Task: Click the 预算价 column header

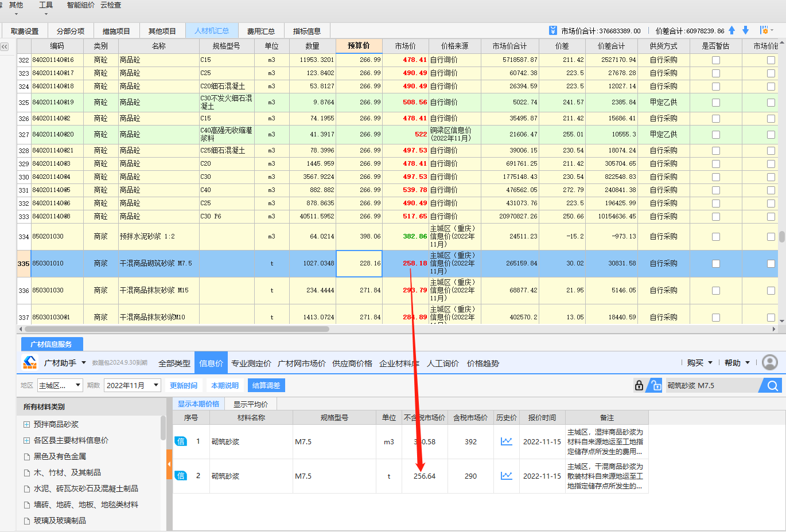Action: coord(359,46)
